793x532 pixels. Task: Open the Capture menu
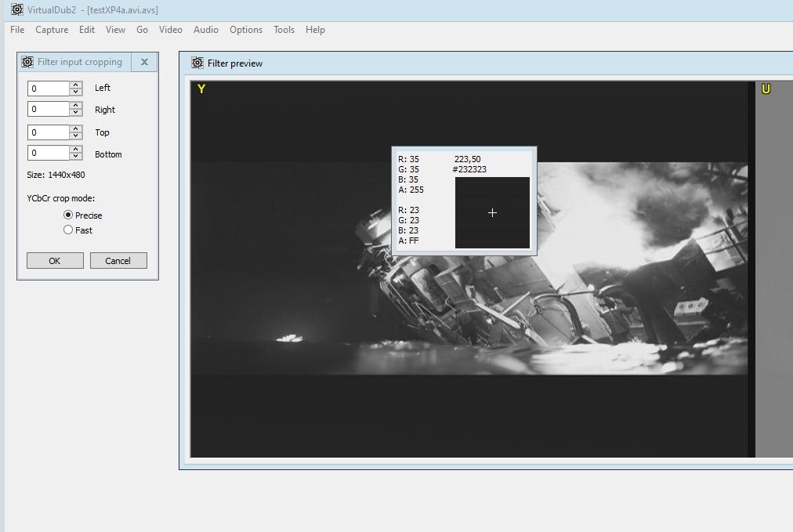click(x=52, y=30)
